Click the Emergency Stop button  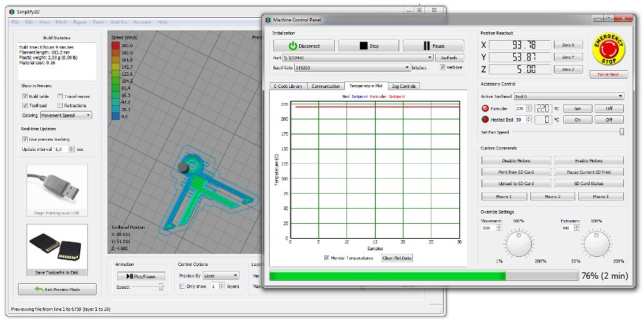pyautogui.click(x=608, y=49)
